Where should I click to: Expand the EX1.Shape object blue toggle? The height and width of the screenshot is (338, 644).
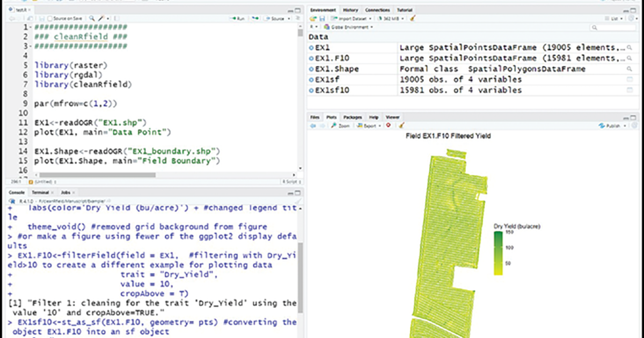pos(312,69)
